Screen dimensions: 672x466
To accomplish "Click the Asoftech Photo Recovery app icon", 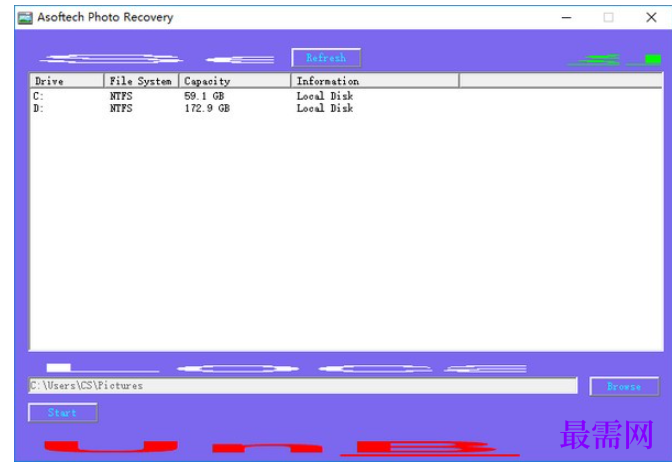I will (25, 18).
